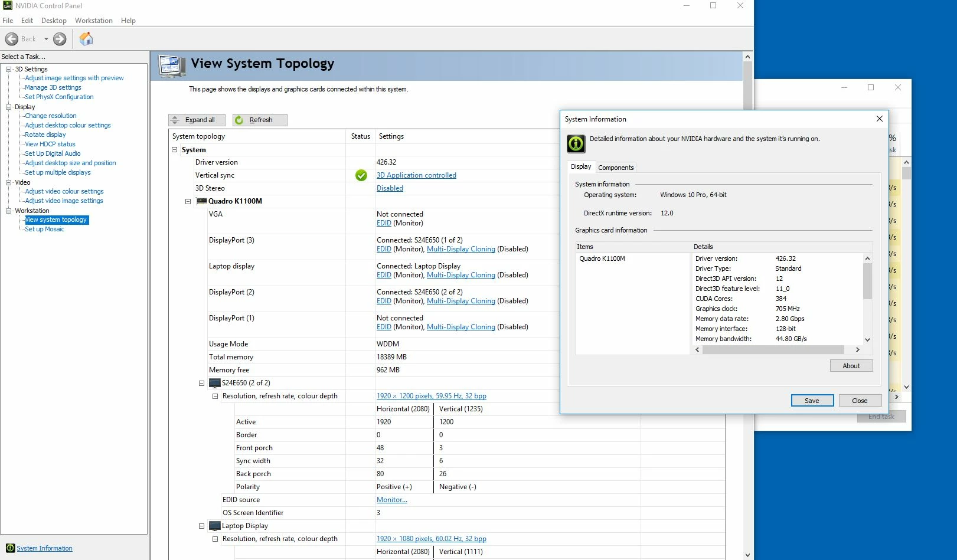Click the green Vertical sync status icon

[x=361, y=175]
